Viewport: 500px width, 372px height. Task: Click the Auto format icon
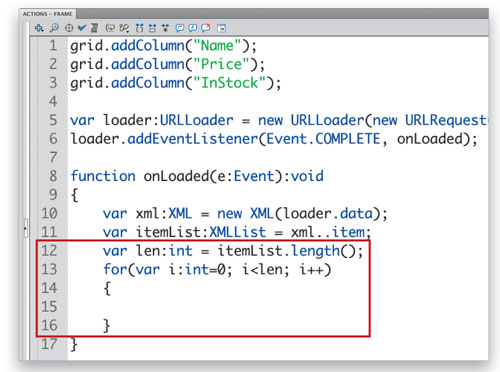[95, 28]
